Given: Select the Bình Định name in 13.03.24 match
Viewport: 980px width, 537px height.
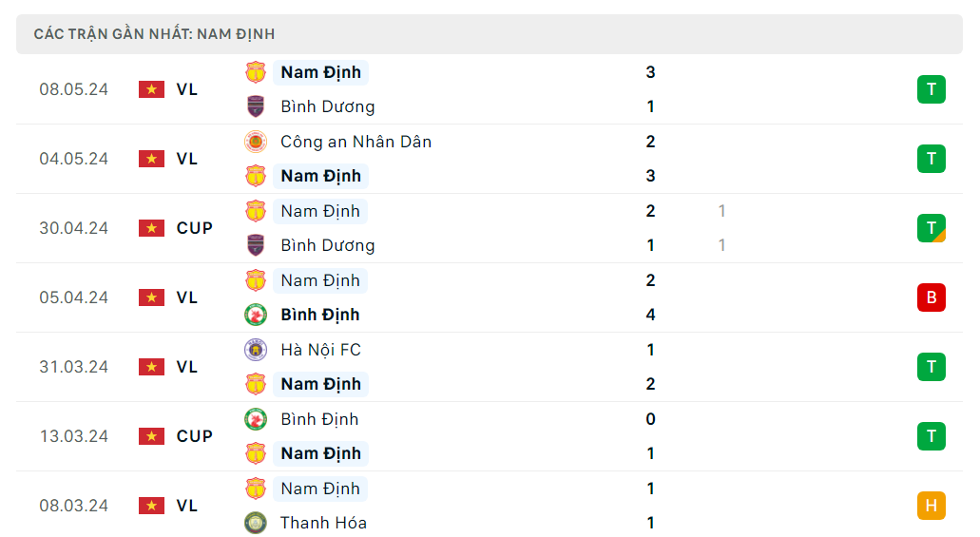Looking at the screenshot, I should [x=319, y=419].
